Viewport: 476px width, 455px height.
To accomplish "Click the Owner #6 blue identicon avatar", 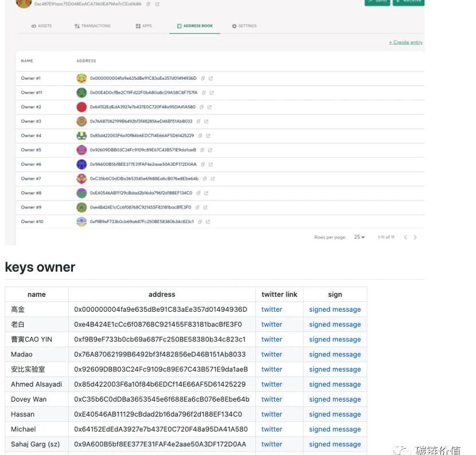I will (81, 164).
